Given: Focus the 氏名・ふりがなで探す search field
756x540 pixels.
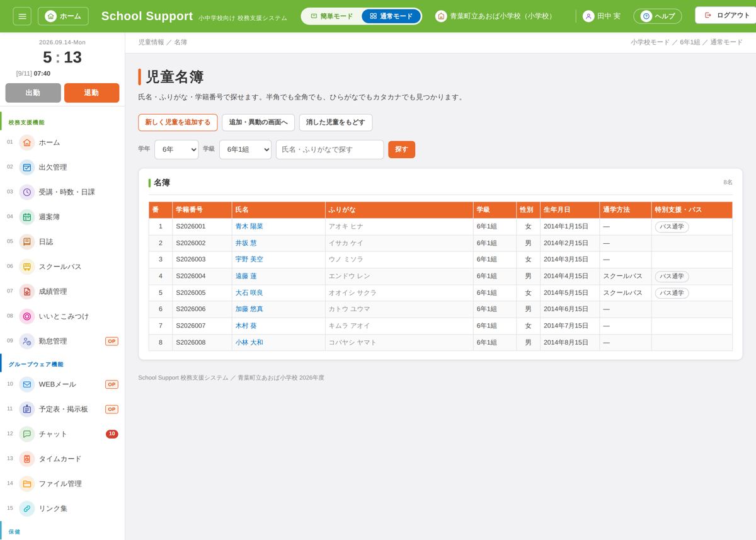Looking at the screenshot, I should click(x=329, y=149).
